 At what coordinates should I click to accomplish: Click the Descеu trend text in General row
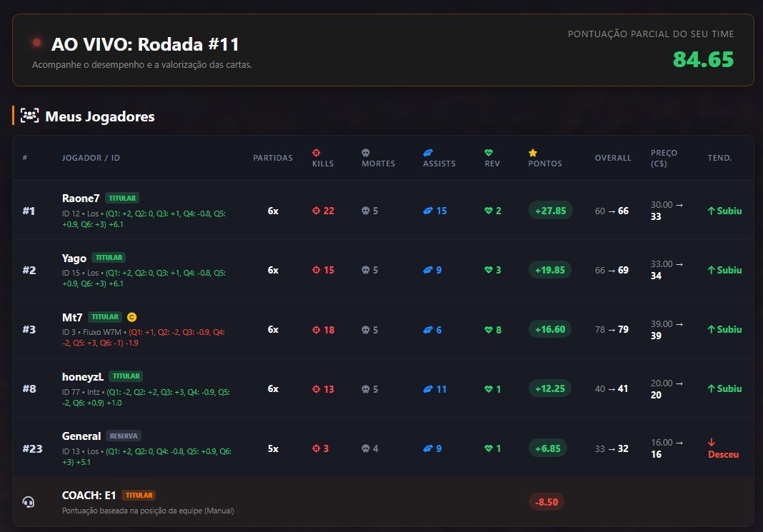pyautogui.click(x=723, y=454)
